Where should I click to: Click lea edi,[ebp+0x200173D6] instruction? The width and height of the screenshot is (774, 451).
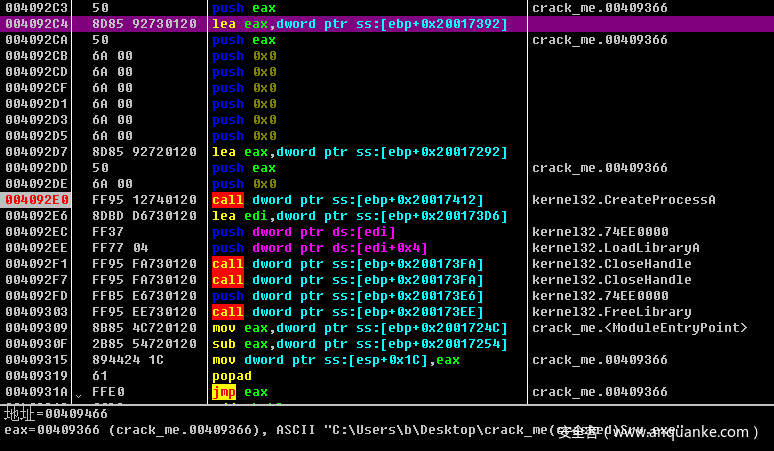360,216
